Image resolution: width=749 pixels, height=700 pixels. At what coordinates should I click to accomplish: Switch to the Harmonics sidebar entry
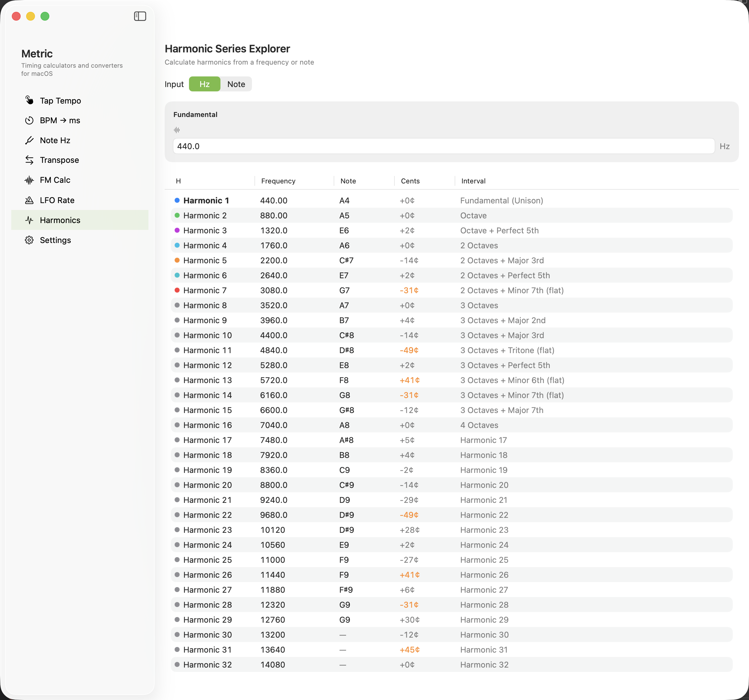[x=60, y=220]
